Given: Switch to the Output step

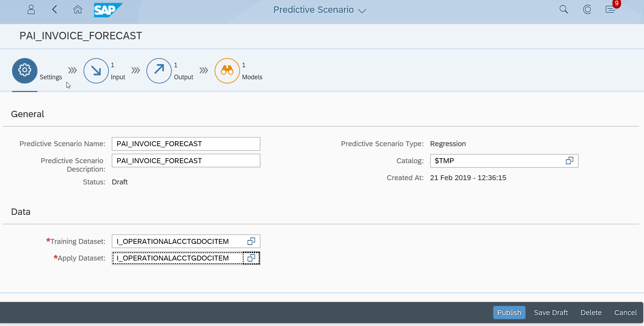Looking at the screenshot, I should click(159, 71).
